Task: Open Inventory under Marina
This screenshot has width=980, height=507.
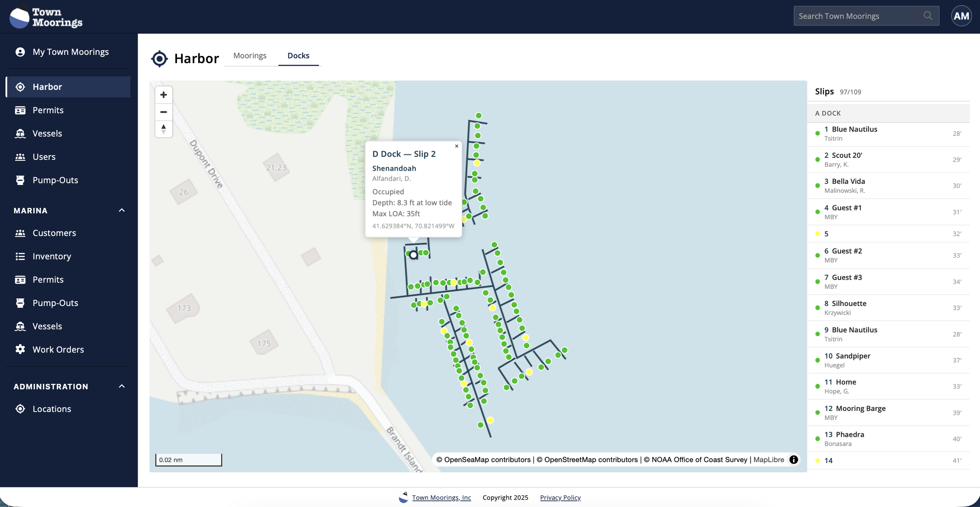Action: click(68, 256)
